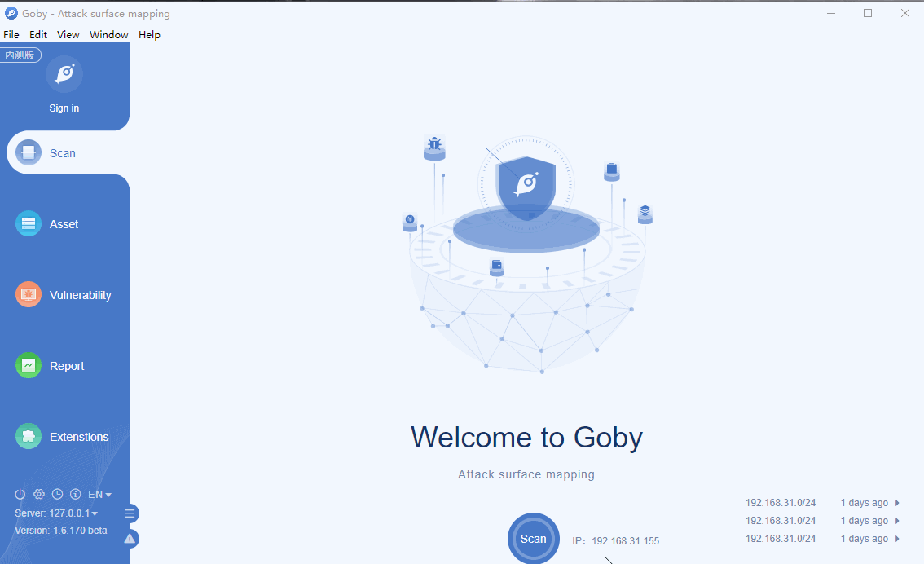Open the Asset section icon
Screen dimensions: 924x564
tap(29, 224)
